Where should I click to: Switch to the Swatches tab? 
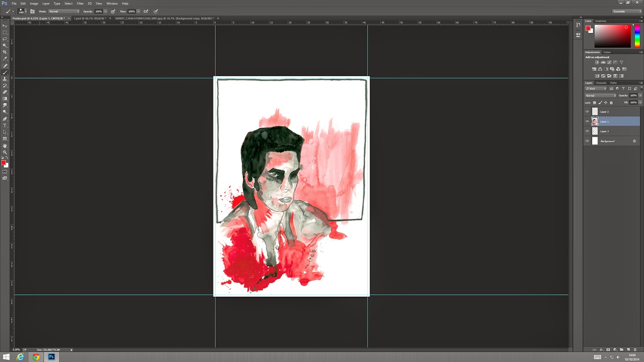tap(601, 21)
